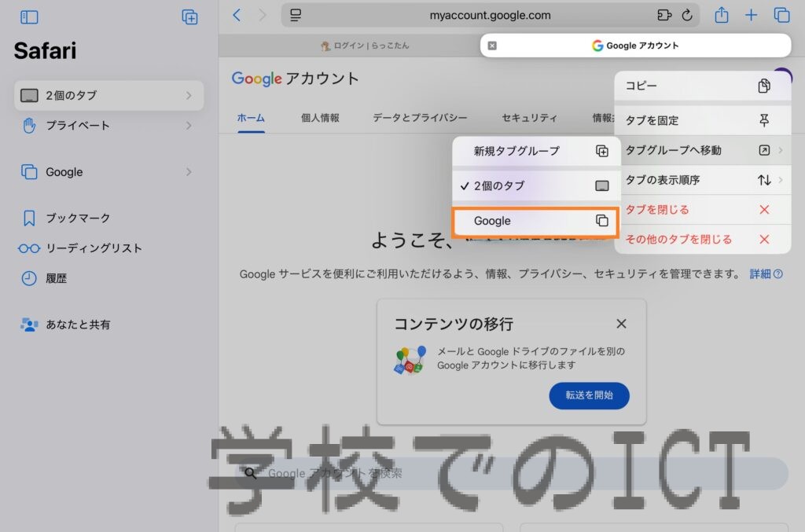Click the private hand icon in sidebar
805x532 pixels.
point(29,125)
